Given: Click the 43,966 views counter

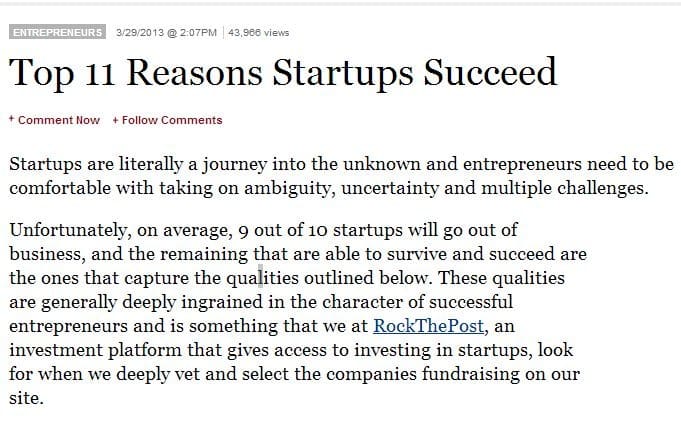Looking at the screenshot, I should pyautogui.click(x=258, y=33).
